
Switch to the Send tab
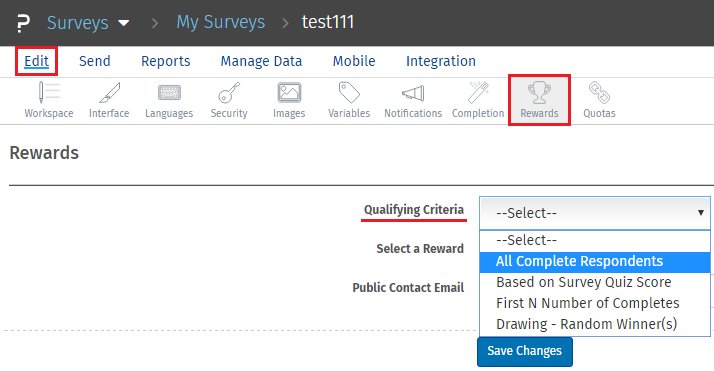point(95,61)
